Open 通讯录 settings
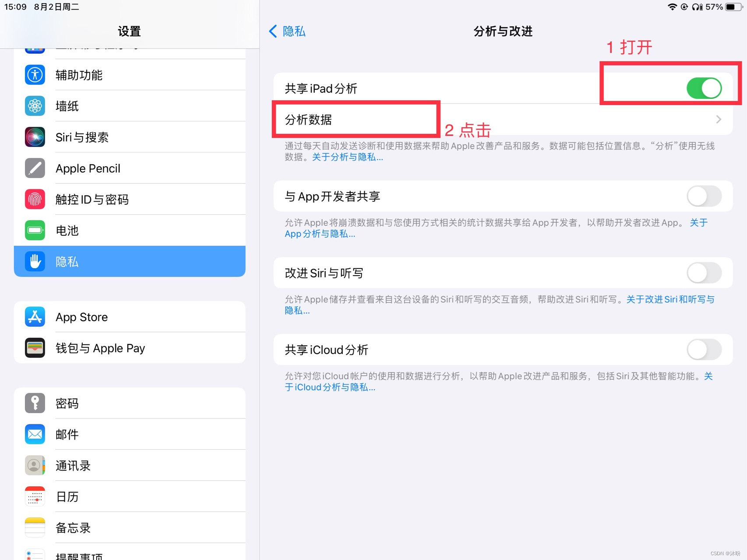Screen dimensions: 747x560 pos(130,465)
